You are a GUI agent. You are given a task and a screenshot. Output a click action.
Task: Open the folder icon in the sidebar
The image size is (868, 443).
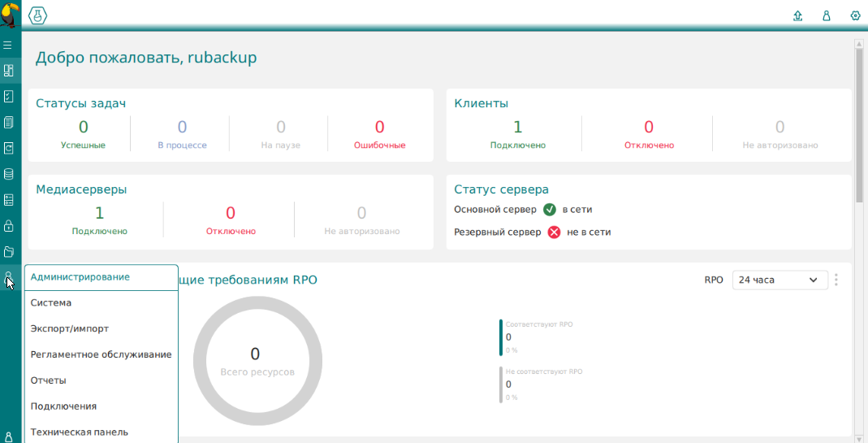(9, 251)
